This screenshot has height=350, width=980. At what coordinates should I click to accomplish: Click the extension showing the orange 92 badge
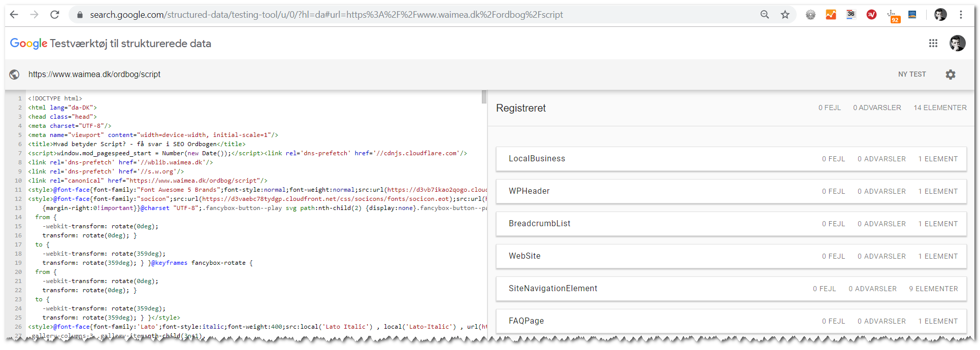pyautogui.click(x=893, y=16)
